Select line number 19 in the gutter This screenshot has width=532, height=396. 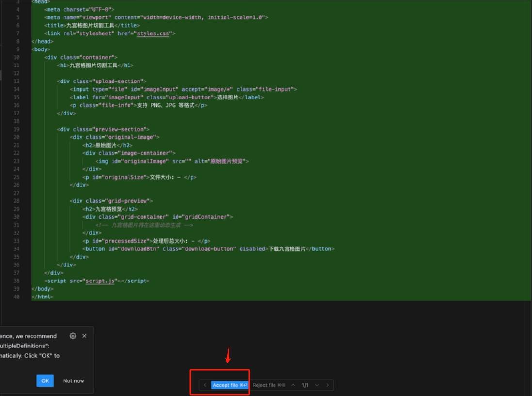pos(17,129)
